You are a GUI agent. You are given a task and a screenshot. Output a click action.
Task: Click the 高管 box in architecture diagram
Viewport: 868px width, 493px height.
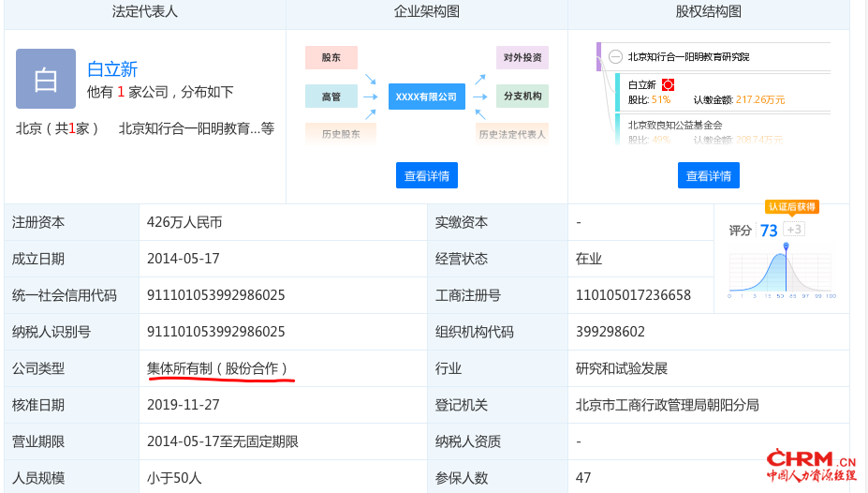331,97
